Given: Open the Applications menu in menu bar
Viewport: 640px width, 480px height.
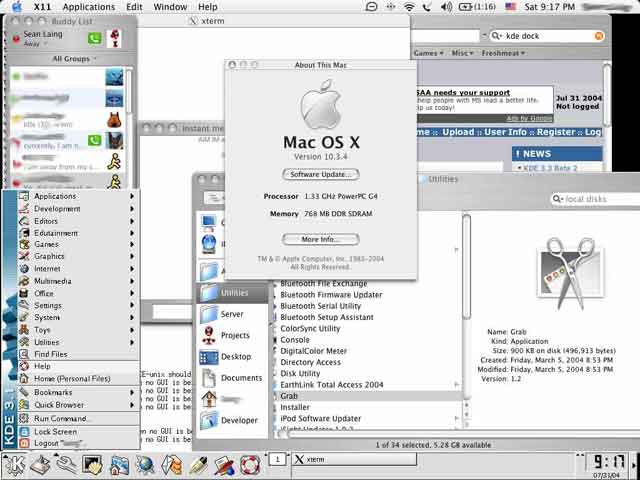Looking at the screenshot, I should (x=89, y=7).
